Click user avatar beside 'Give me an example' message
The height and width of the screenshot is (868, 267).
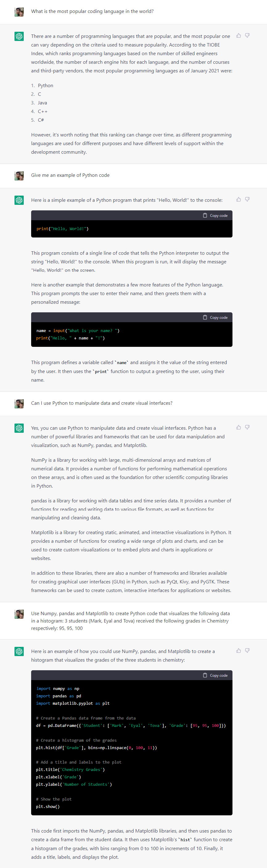(19, 176)
